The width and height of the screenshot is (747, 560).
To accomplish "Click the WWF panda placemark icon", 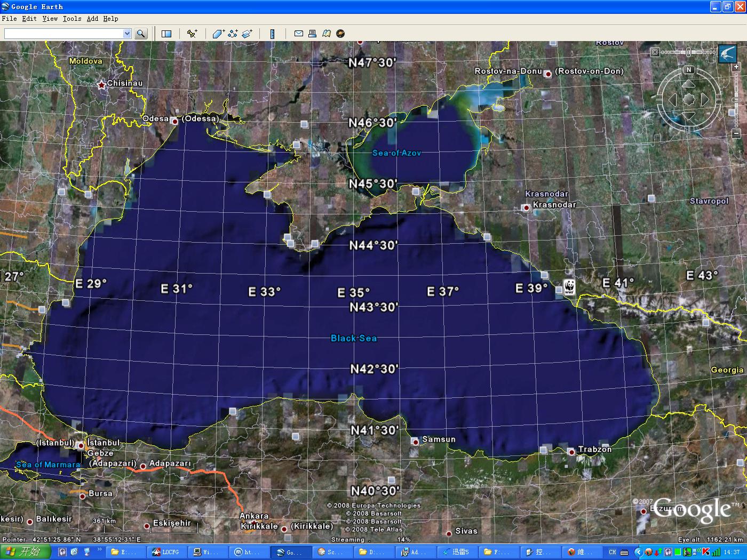I will point(569,286).
